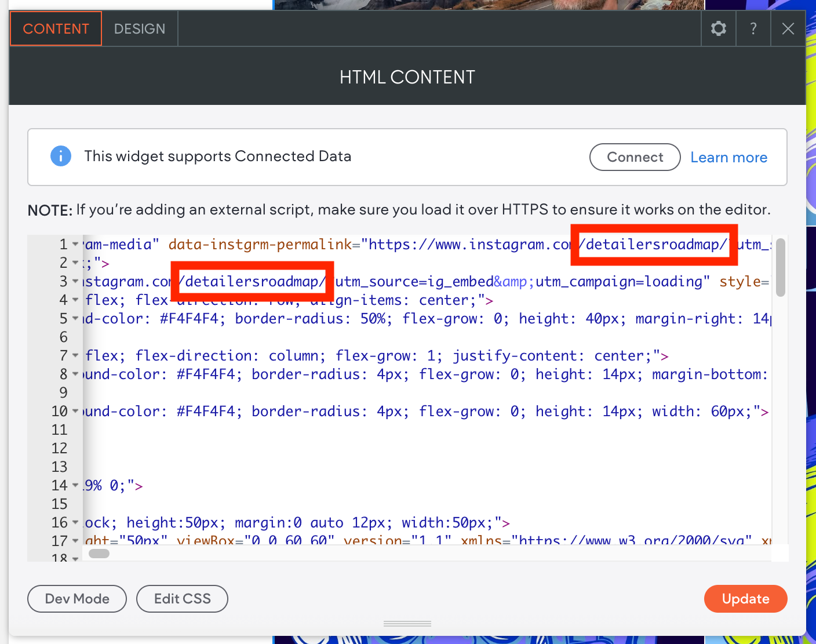Click the horizontal scrollbar below the code
Viewport: 816px width, 644px height.
click(99, 554)
